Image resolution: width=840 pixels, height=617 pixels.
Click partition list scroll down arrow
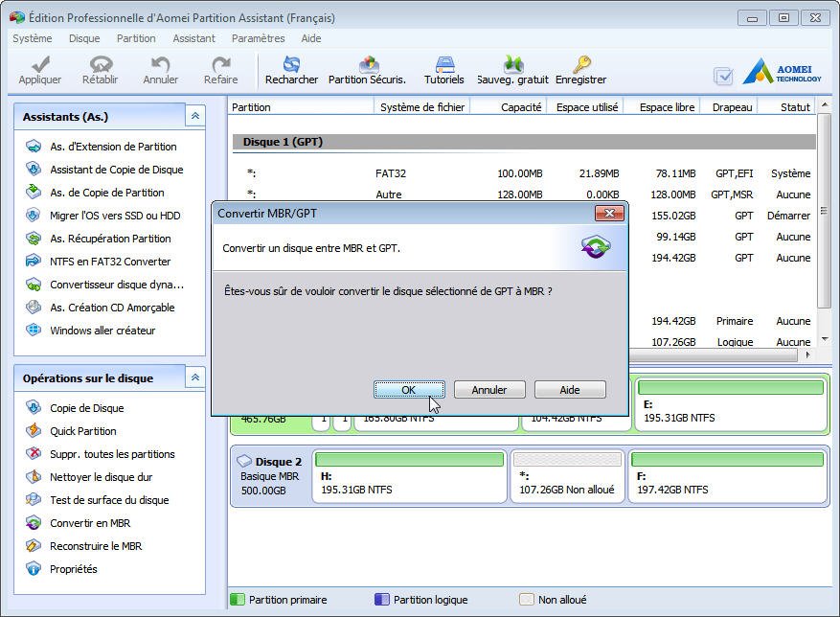click(x=825, y=339)
